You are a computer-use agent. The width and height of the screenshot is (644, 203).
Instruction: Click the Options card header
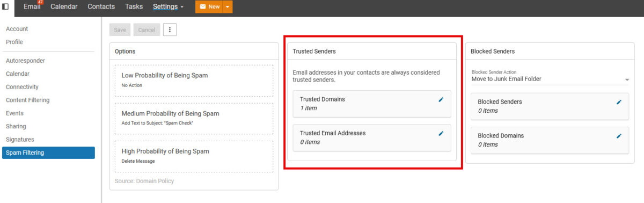(x=194, y=52)
